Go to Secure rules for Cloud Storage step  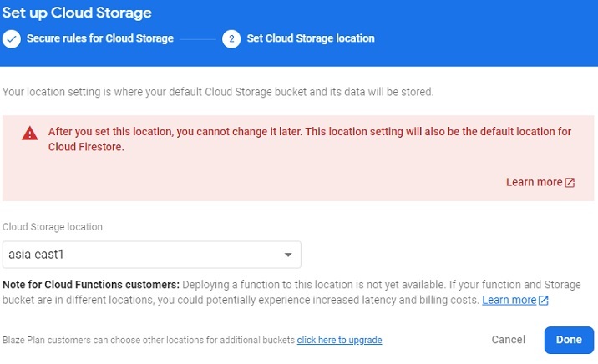coord(99,38)
